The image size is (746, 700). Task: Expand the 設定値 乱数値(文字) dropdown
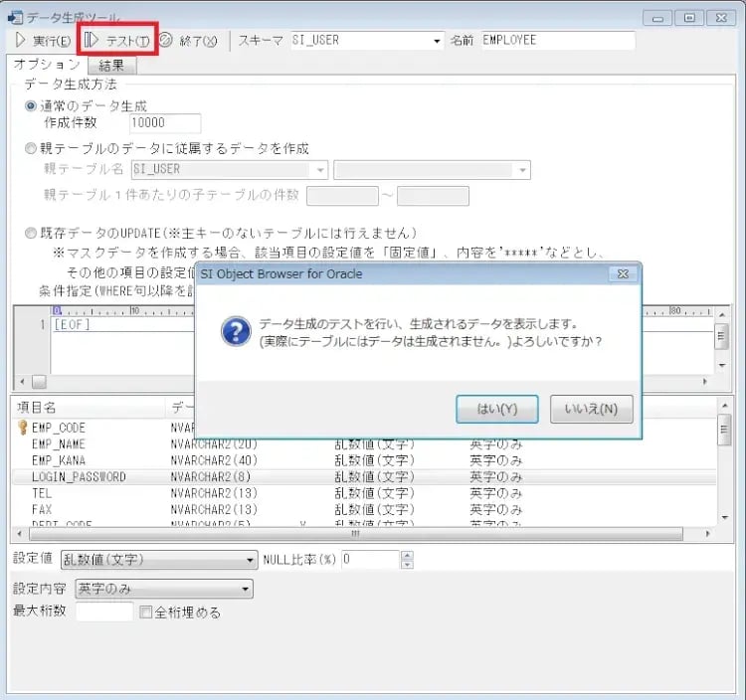pyautogui.click(x=250, y=560)
